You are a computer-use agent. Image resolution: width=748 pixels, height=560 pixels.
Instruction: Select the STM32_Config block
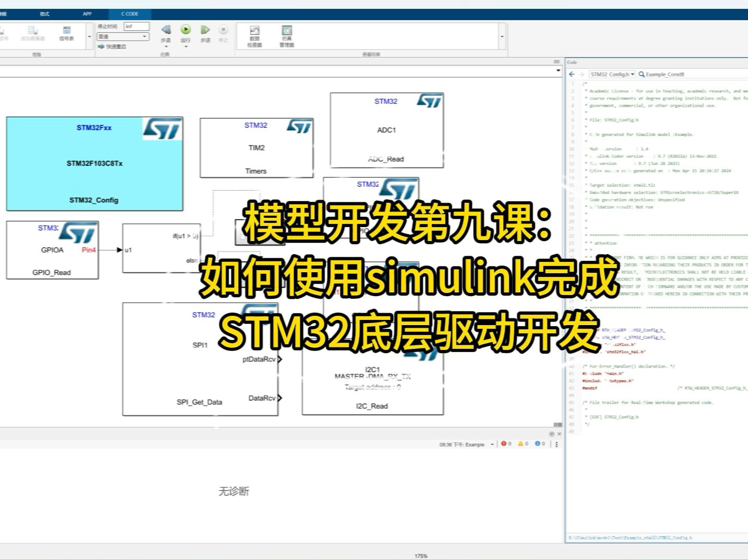coord(94,164)
